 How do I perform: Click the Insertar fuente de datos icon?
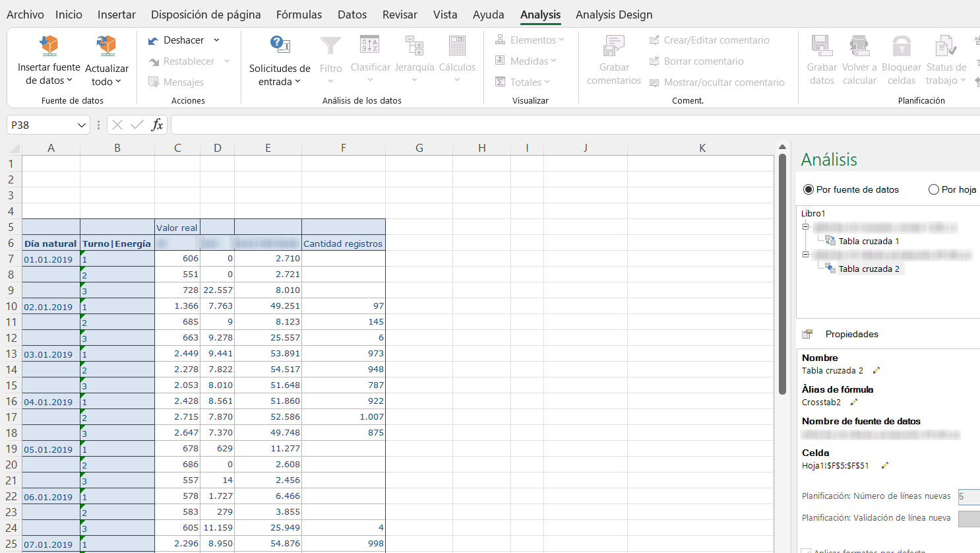tap(49, 45)
